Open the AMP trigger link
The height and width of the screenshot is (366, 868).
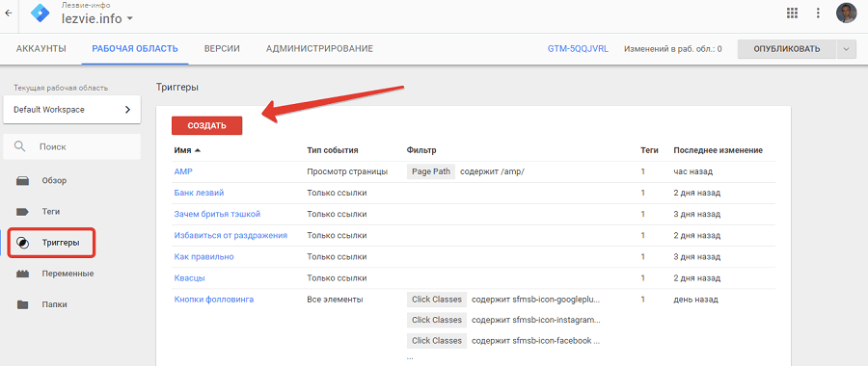[182, 171]
